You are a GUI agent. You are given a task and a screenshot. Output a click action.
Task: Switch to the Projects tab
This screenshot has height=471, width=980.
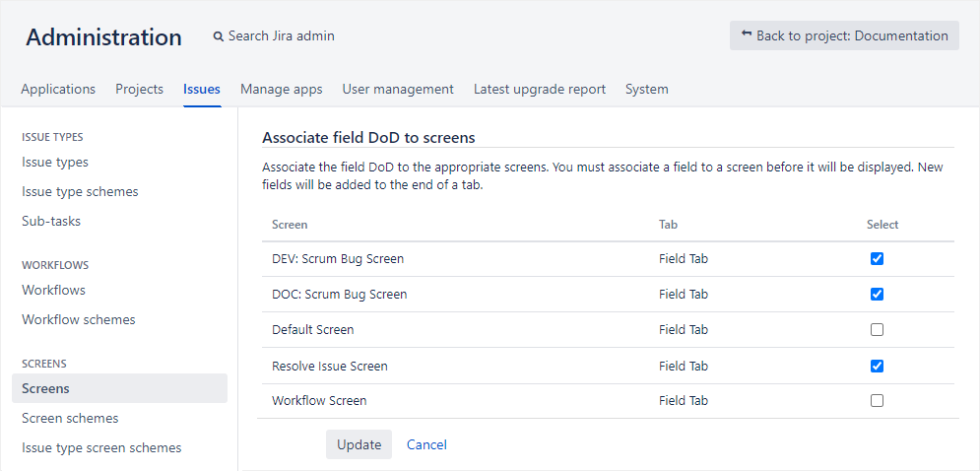click(139, 89)
